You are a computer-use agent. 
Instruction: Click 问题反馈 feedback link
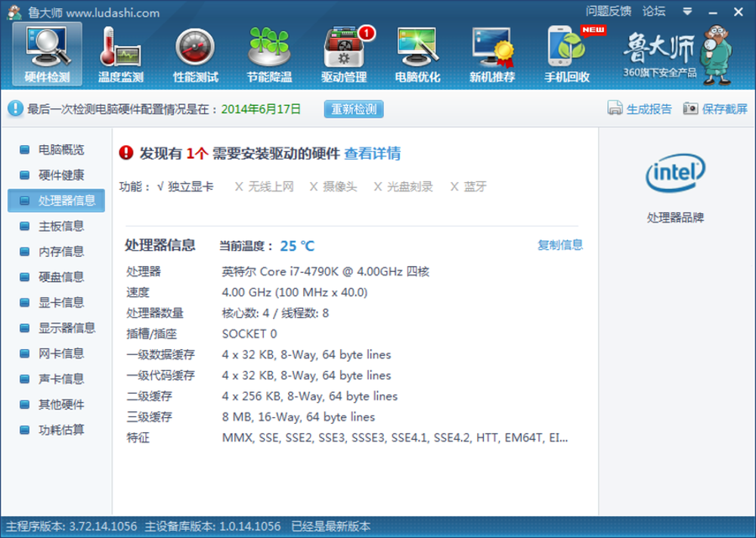pyautogui.click(x=609, y=11)
